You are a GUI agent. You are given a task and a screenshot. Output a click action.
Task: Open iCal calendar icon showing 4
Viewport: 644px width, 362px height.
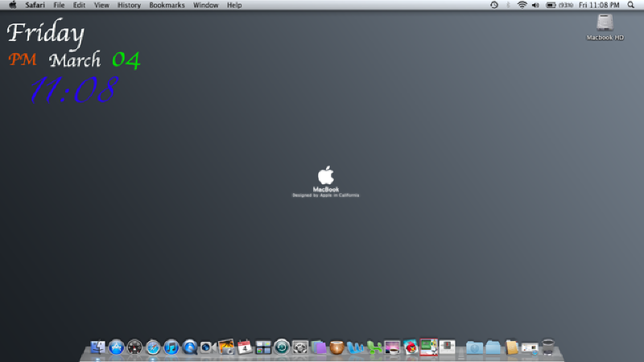point(245,348)
